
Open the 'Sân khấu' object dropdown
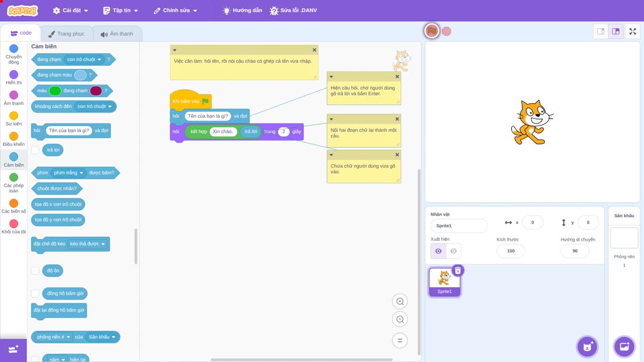(102, 337)
